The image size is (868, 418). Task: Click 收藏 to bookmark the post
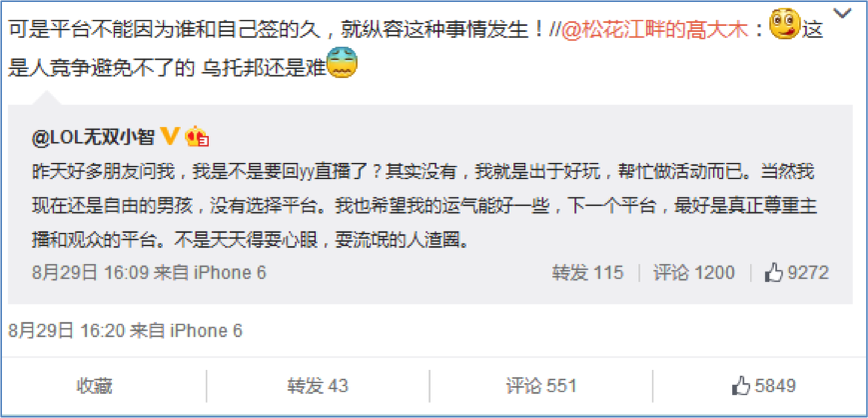[94, 386]
